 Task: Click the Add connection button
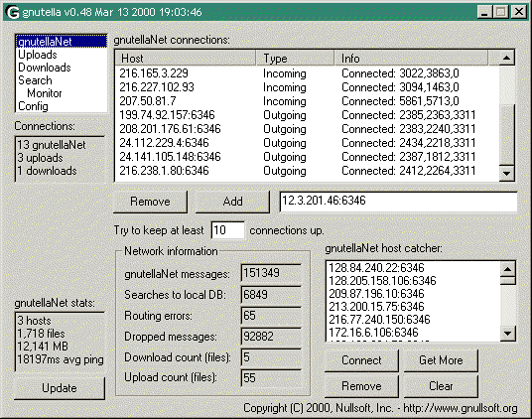(x=232, y=202)
